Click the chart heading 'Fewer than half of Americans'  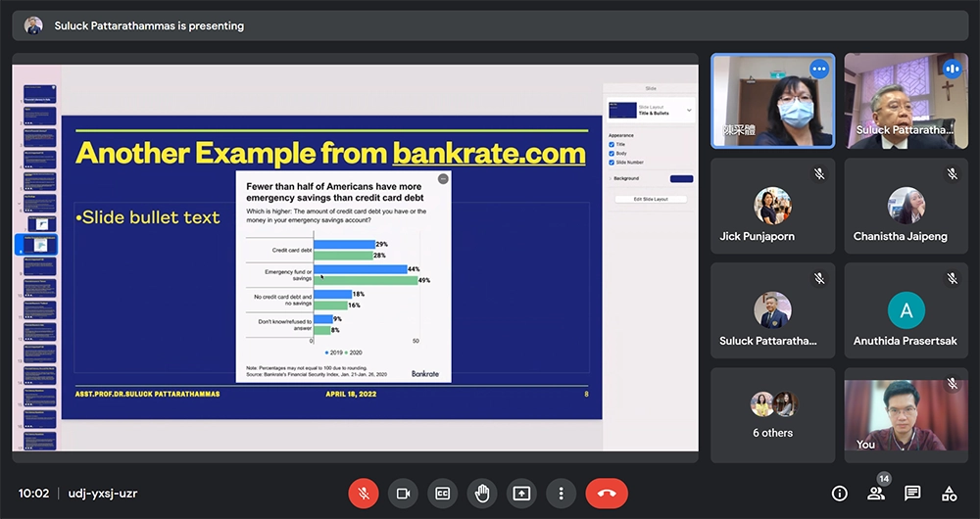[334, 192]
